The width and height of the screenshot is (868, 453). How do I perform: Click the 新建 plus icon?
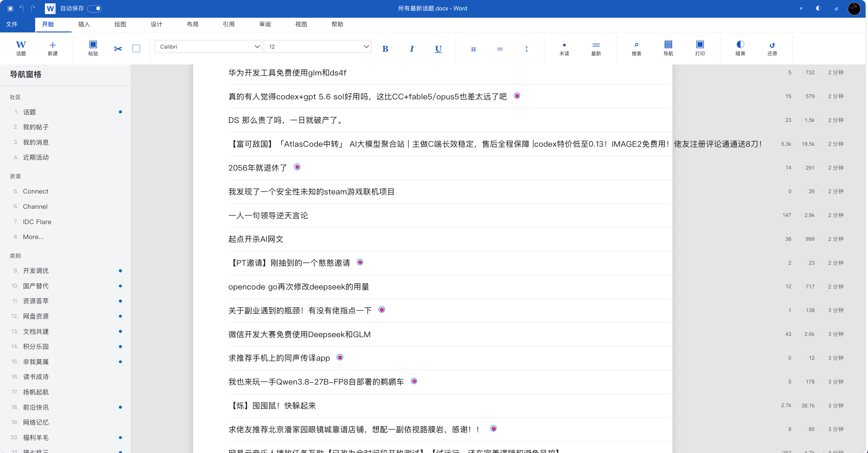[53, 45]
